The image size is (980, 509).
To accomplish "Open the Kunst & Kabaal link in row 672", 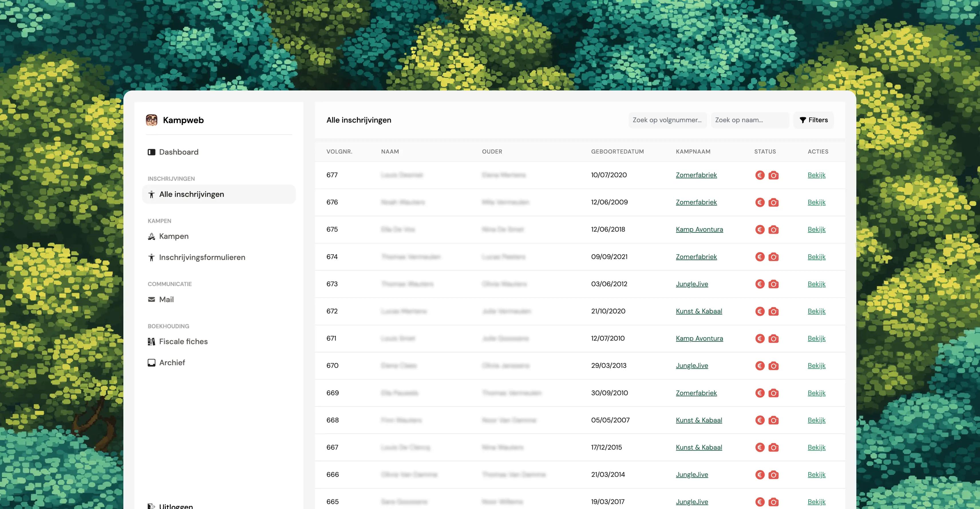I will (698, 311).
